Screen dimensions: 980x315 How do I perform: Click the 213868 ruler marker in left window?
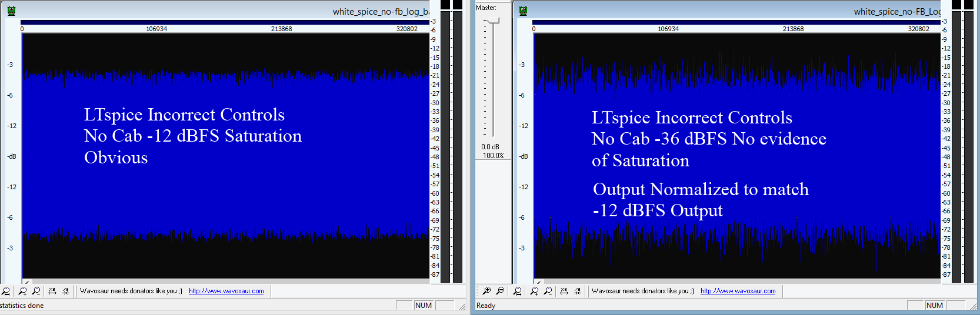[281, 29]
